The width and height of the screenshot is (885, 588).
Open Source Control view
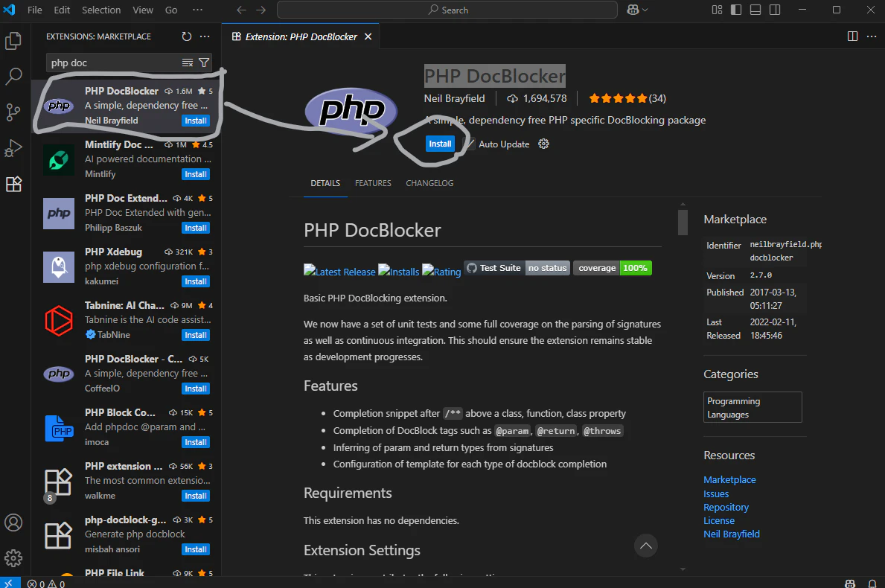point(13,112)
